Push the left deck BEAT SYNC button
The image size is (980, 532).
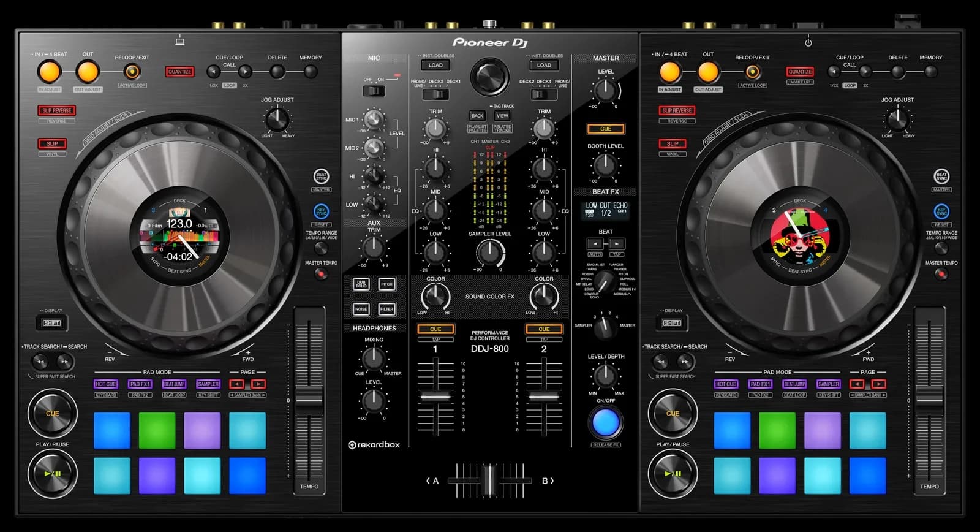click(x=321, y=177)
